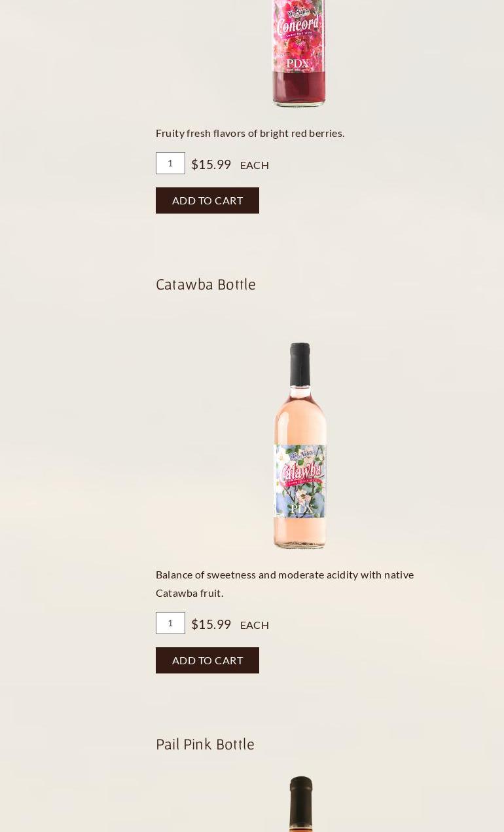Open the Pail Pink Bottle product title
Image resolution: width=504 pixels, height=832 pixels.
click(x=205, y=744)
